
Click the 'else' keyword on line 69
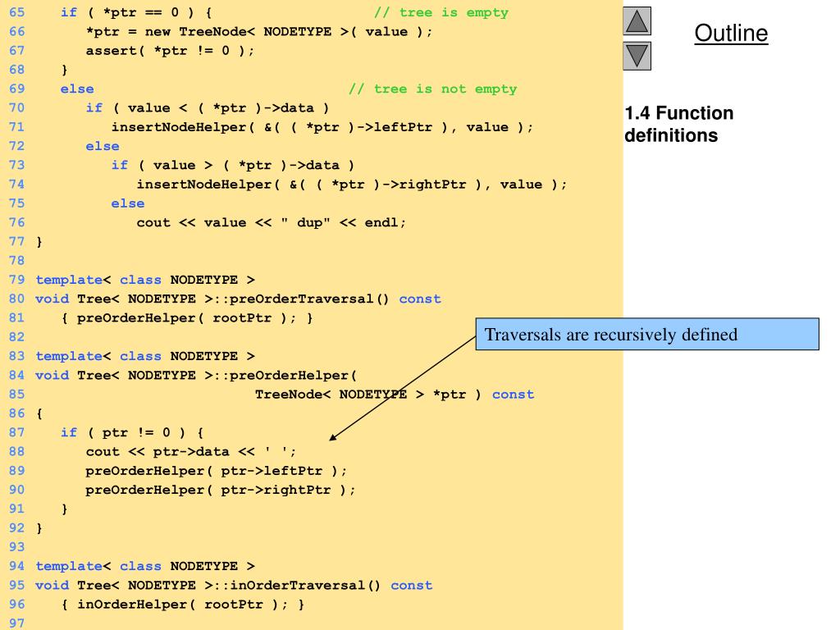77,89
